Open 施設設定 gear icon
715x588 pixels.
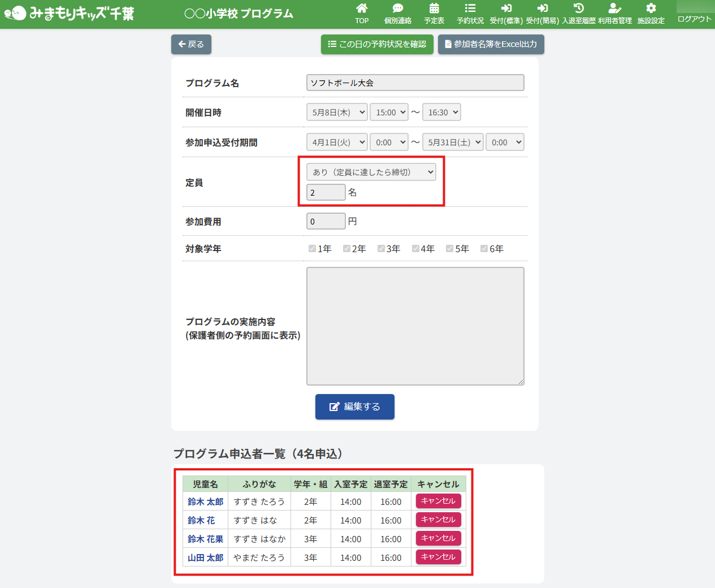tap(651, 8)
